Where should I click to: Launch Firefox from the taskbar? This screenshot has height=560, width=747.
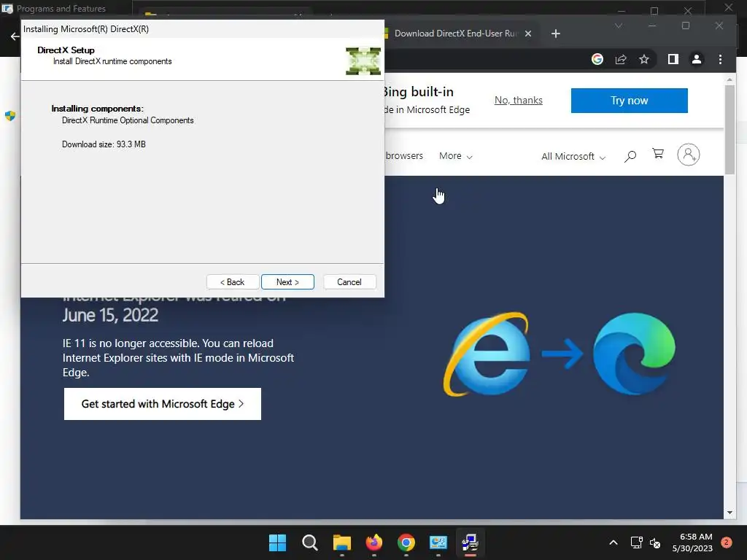coord(374,542)
